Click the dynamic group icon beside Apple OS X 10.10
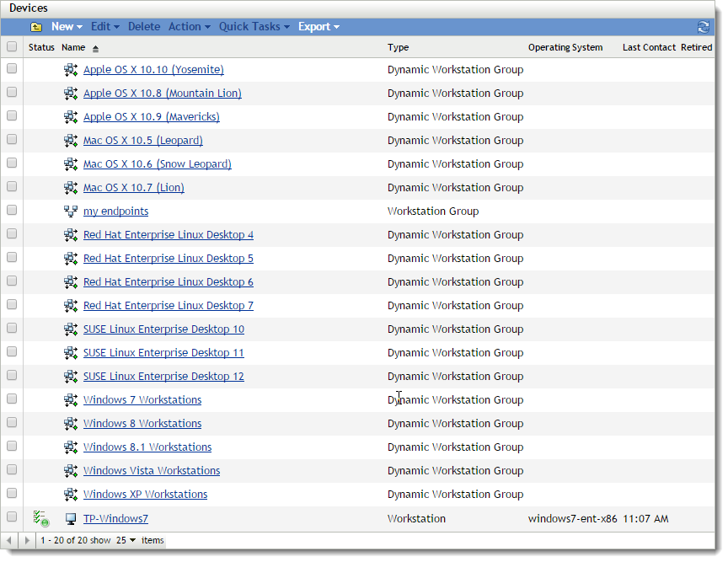728x562 pixels. (70, 69)
